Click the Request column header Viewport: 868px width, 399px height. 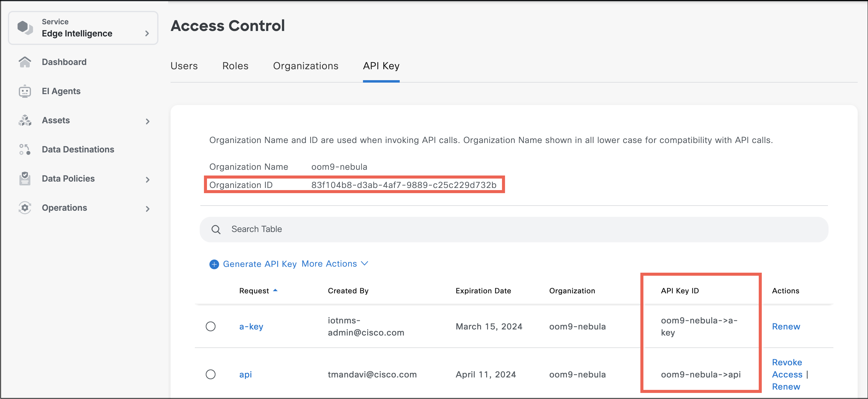coord(254,291)
